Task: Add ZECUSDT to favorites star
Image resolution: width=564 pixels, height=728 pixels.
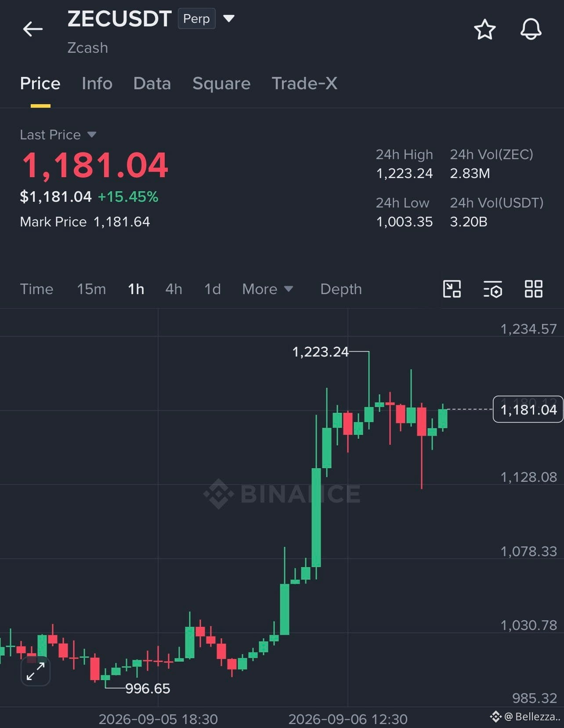Action: coord(485,29)
